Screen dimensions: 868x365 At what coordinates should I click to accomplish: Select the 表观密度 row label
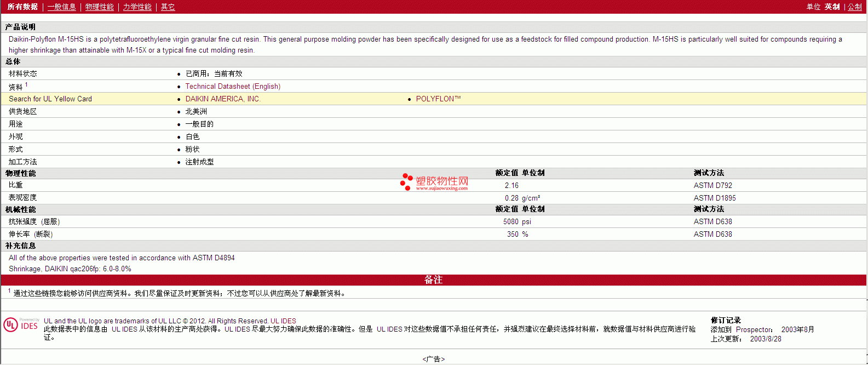[23, 197]
